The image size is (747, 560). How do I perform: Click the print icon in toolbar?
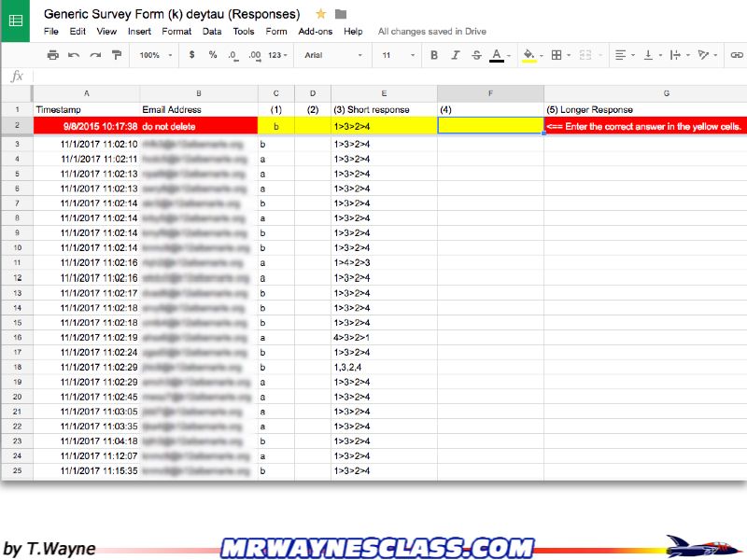coord(53,56)
